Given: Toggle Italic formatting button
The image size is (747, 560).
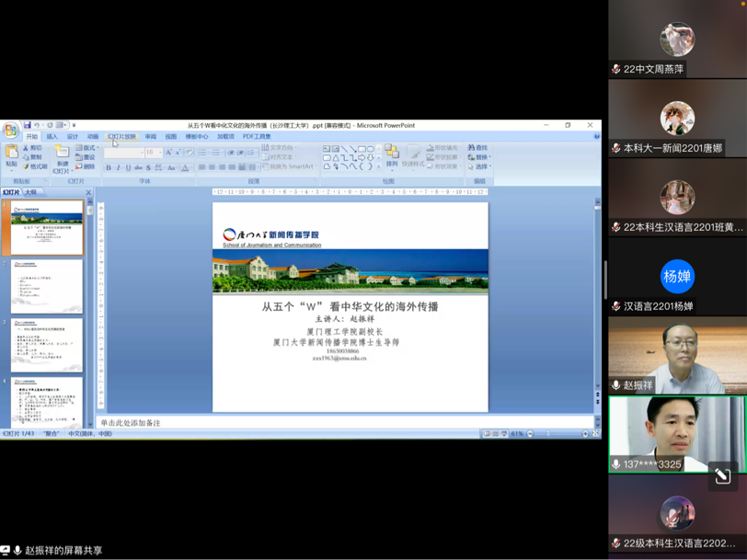Looking at the screenshot, I should (118, 168).
